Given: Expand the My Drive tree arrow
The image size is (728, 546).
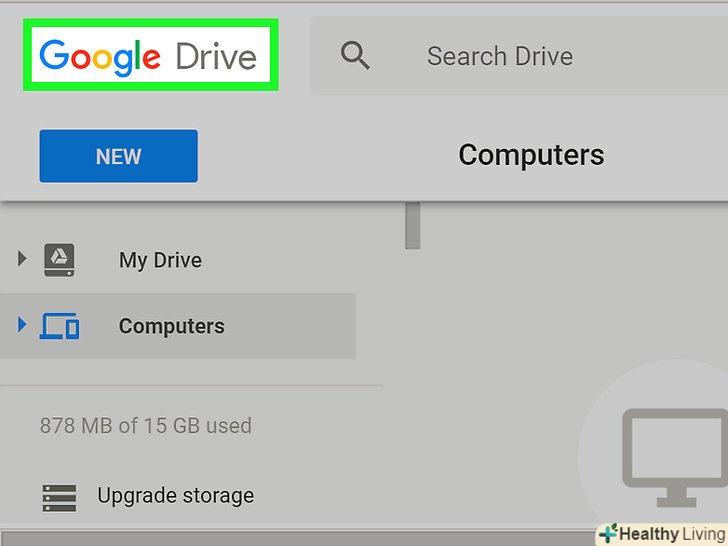Looking at the screenshot, I should coord(22,260).
